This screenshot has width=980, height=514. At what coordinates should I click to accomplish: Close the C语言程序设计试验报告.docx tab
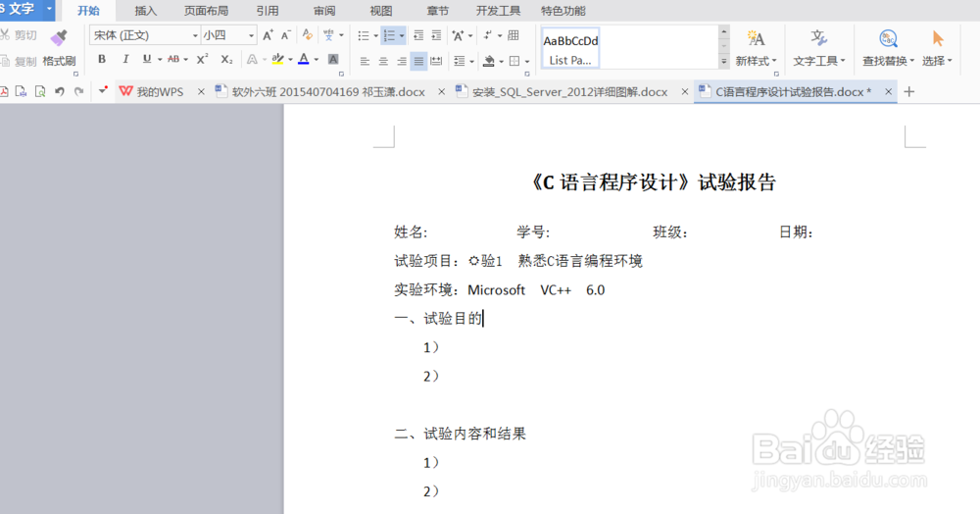point(888,92)
